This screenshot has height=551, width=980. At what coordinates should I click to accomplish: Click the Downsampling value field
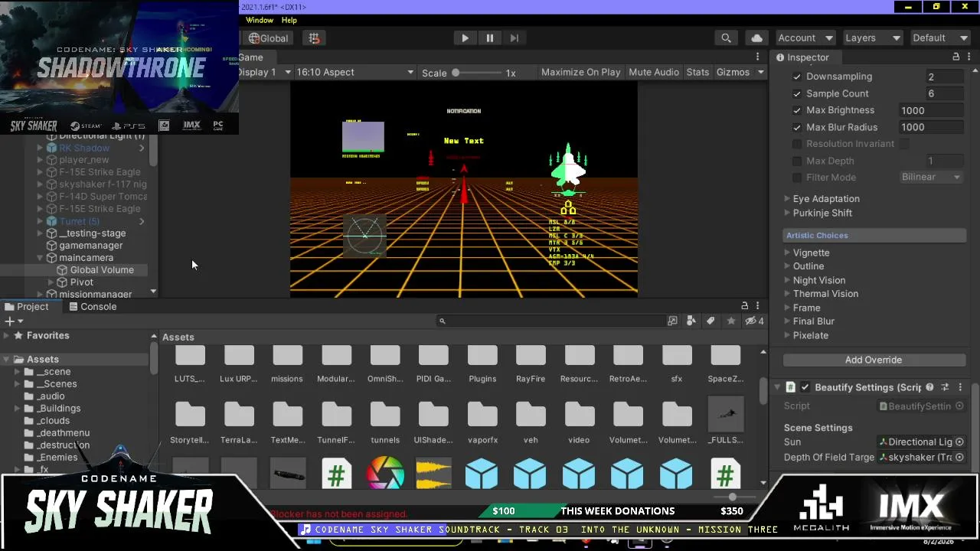tap(944, 77)
